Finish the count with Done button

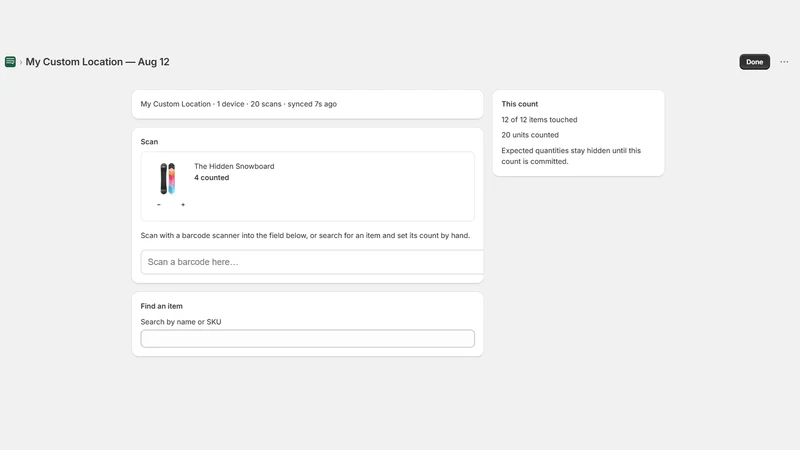[755, 62]
